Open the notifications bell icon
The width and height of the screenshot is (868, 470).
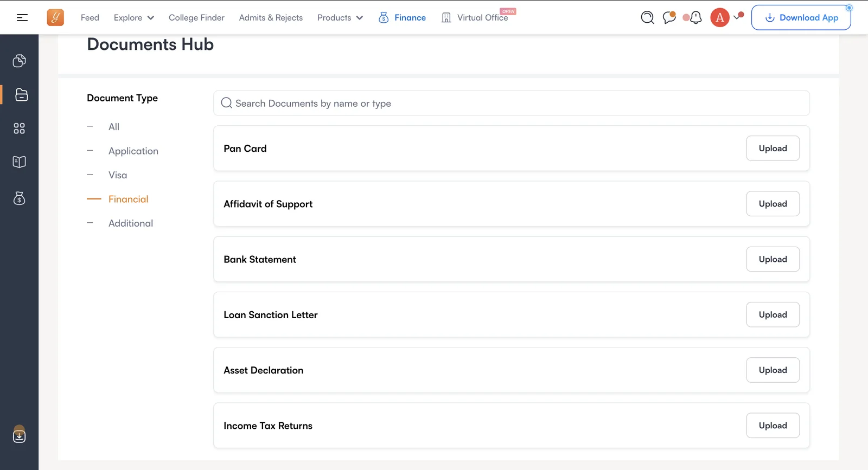(695, 17)
